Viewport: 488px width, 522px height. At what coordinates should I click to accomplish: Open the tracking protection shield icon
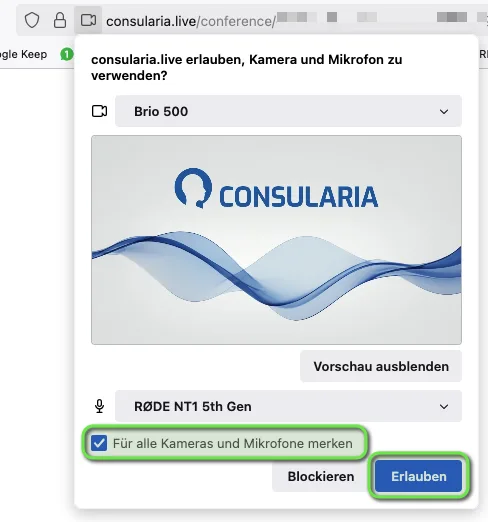[x=32, y=21]
